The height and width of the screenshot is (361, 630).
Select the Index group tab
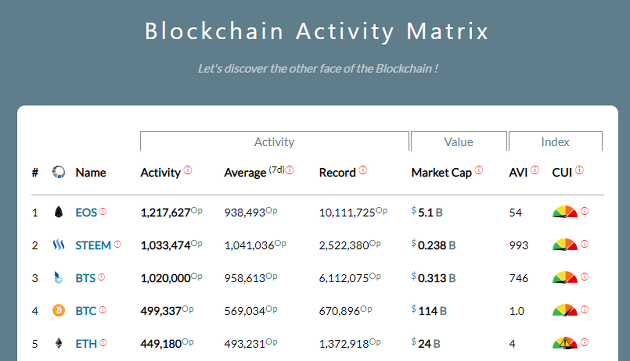point(555,142)
